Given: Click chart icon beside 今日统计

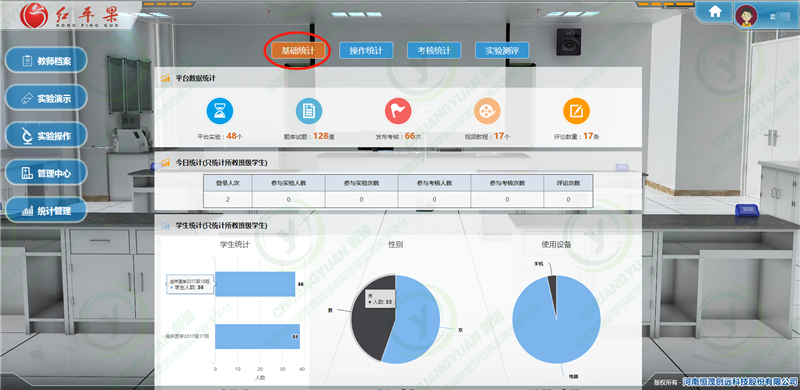Looking at the screenshot, I should [165, 163].
